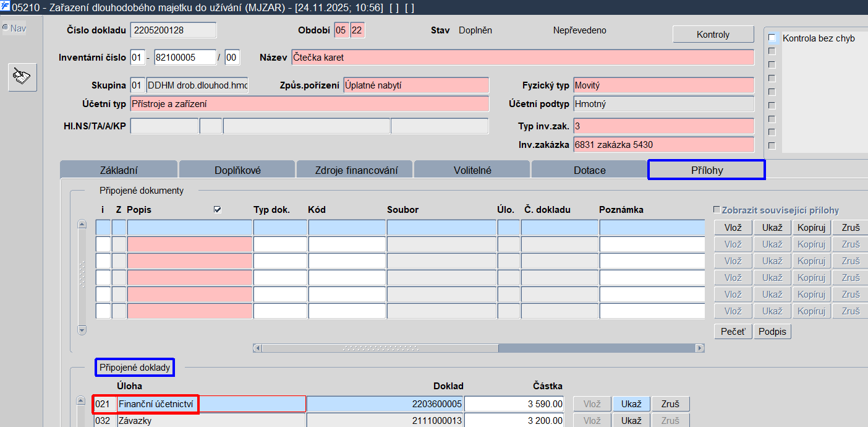Screen dimensions: 868x427
Task: Click Doklad value 2203600005
Action: point(385,404)
